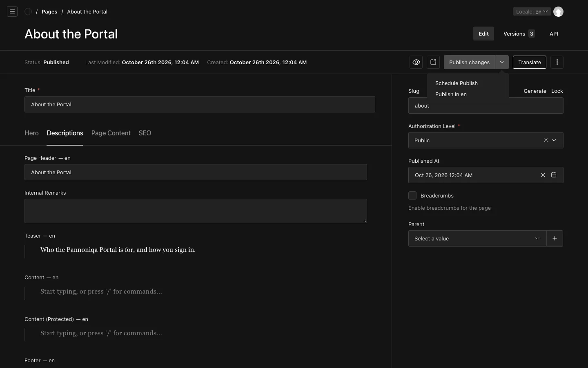
Task: Go to Pages in the breadcrumb
Action: (x=49, y=11)
